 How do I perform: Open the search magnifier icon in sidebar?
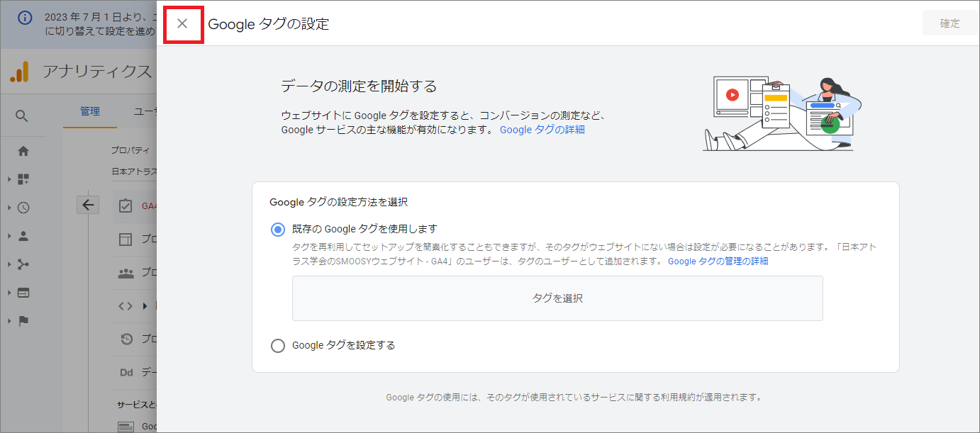point(22,116)
